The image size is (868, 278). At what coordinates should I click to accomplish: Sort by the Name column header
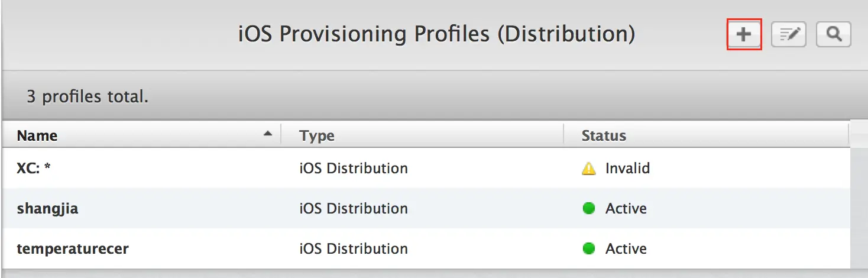(37, 135)
